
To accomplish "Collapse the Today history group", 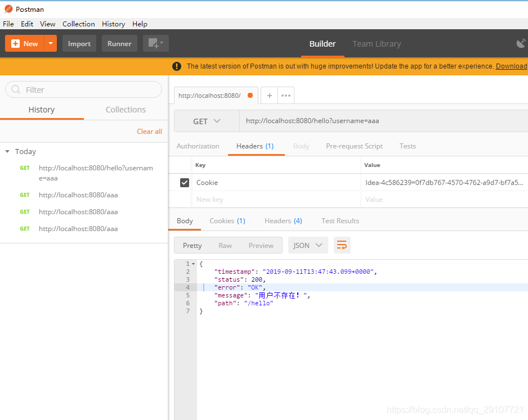I will pos(7,152).
